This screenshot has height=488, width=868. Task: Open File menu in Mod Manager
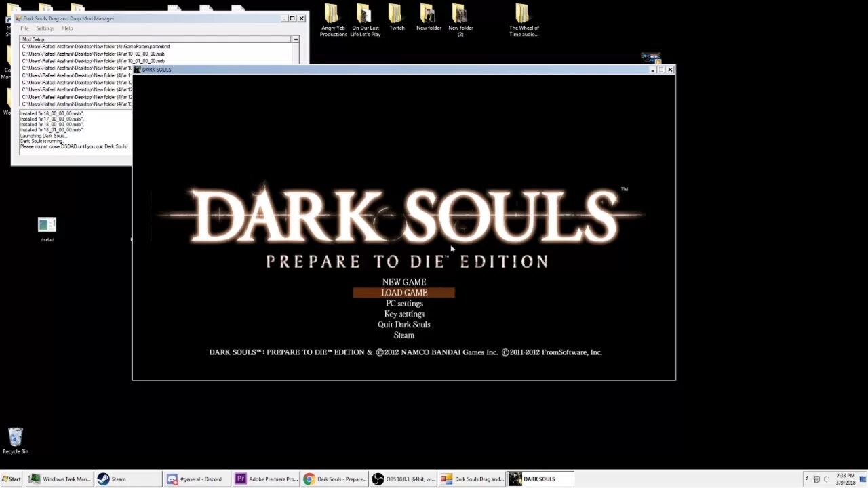click(x=24, y=28)
